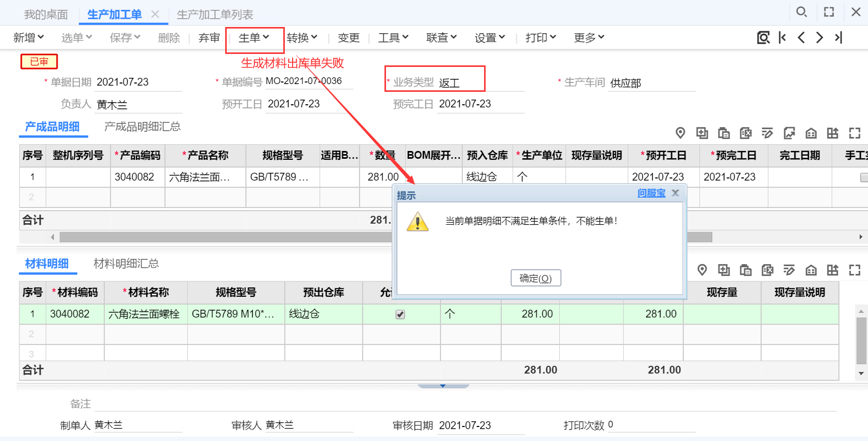Expand the 生单 dropdown
Image resolution: width=868 pixels, height=441 pixels.
point(254,37)
